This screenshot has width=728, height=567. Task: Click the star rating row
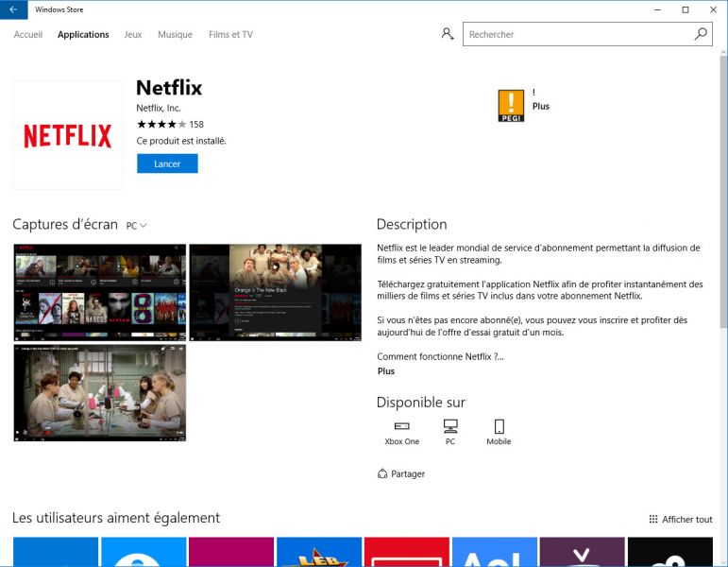(161, 124)
